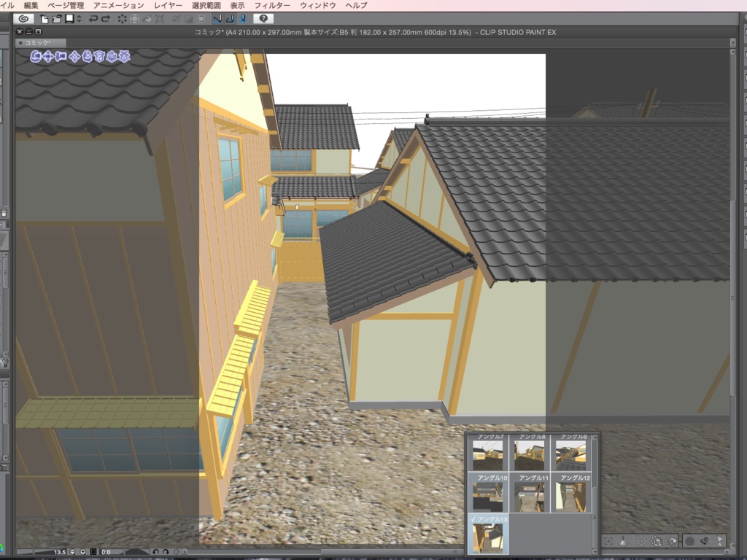Click the camera pan icon in the 3D manipulator bar
The image size is (747, 560).
pos(48,58)
